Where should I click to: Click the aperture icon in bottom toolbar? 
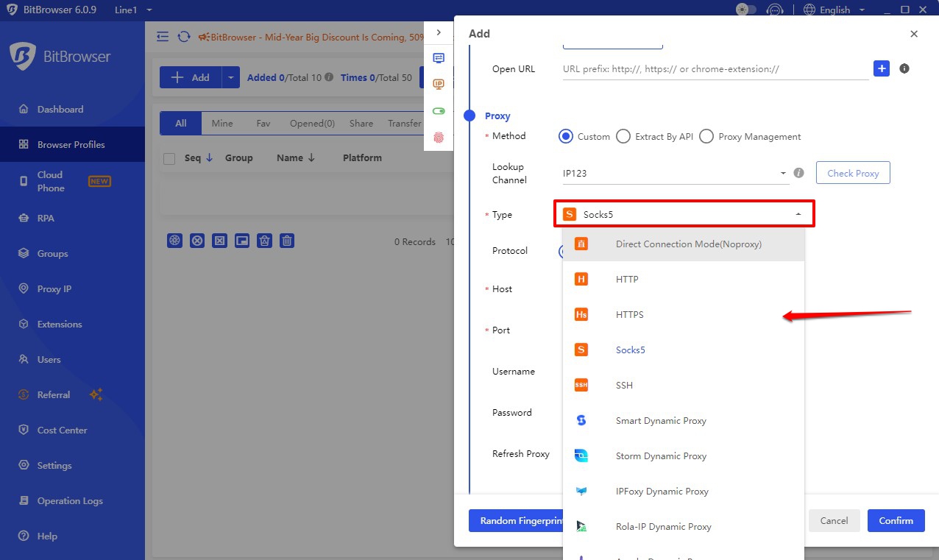click(174, 241)
